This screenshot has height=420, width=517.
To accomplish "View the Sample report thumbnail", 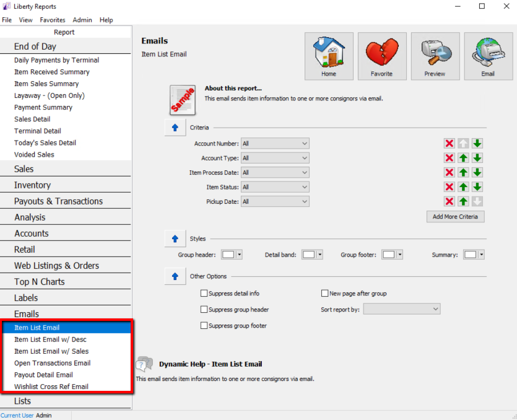I will (183, 100).
